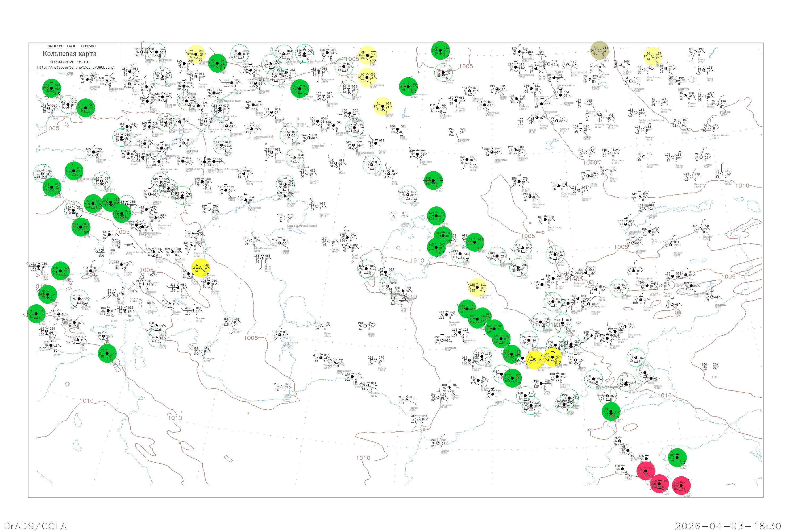Select the Penza 27962 green station marker
The height and width of the screenshot is (532, 798).
pyautogui.click(x=217, y=63)
